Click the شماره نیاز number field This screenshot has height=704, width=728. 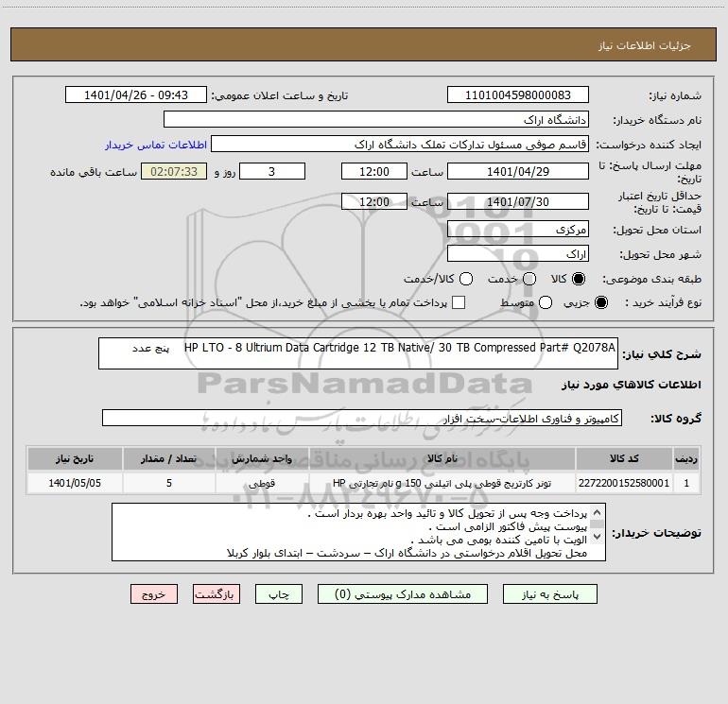pos(518,95)
